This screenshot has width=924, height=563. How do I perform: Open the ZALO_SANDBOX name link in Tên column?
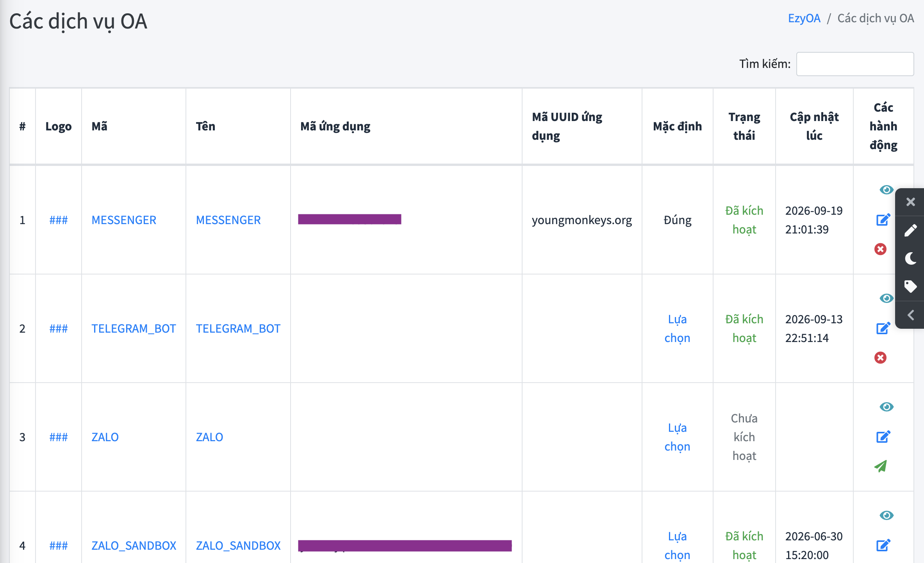[x=238, y=545]
